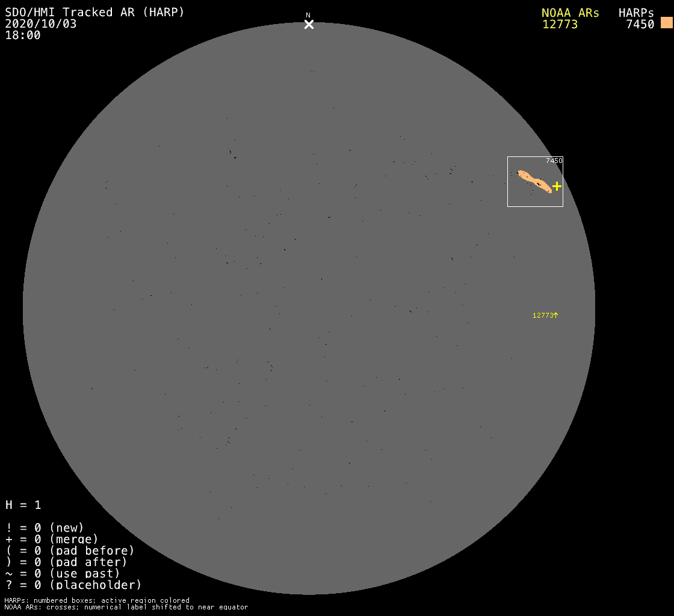Click the "! = 0 (new)" legend entry
Image resolution: width=674 pixels, height=616 pixels.
(x=45, y=528)
